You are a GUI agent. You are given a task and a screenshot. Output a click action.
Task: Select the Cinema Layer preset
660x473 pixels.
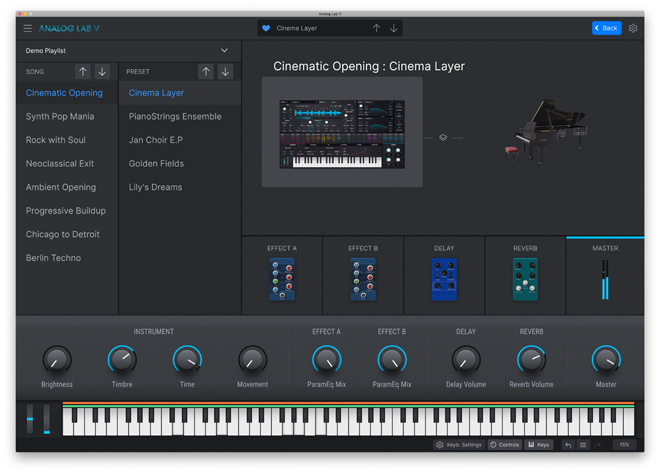tap(180, 93)
